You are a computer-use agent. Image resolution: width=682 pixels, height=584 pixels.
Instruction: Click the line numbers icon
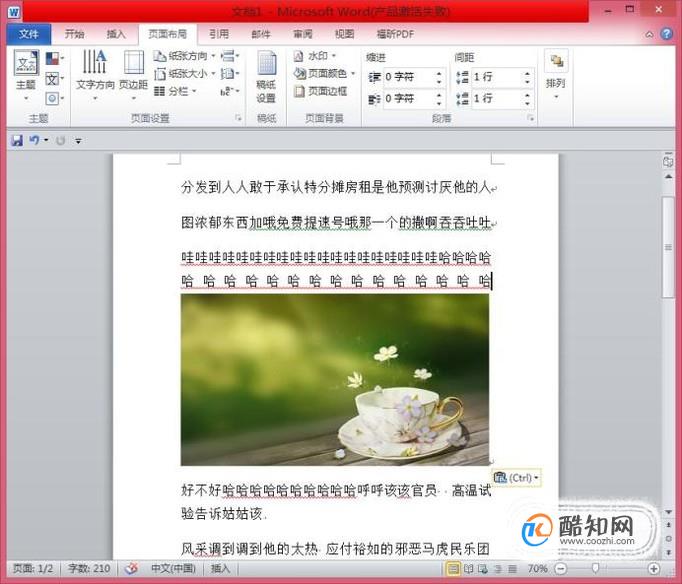[230, 73]
